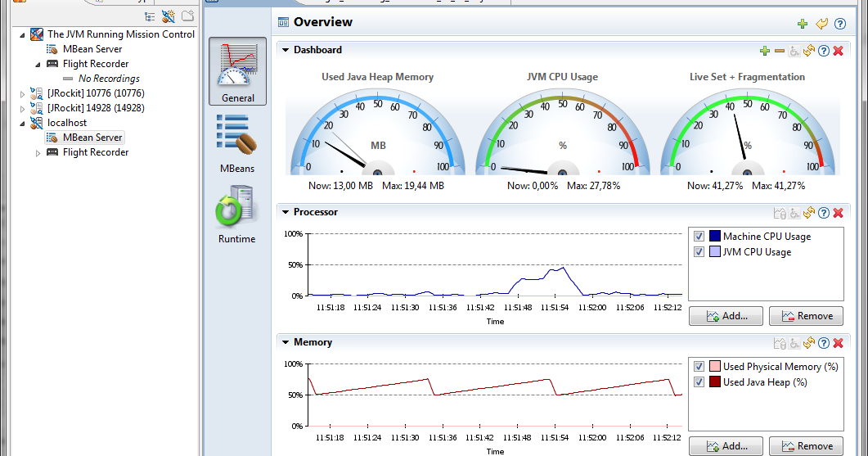This screenshot has height=456, width=868.
Task: Click the Dashboard add dial plus icon
Action: [764, 51]
